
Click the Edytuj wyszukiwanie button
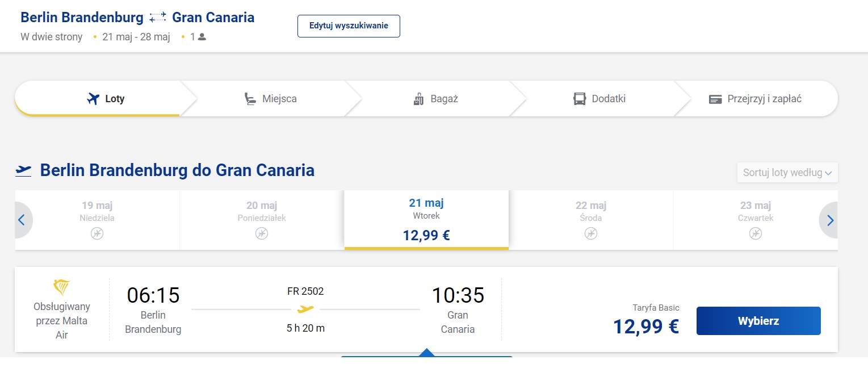[349, 26]
